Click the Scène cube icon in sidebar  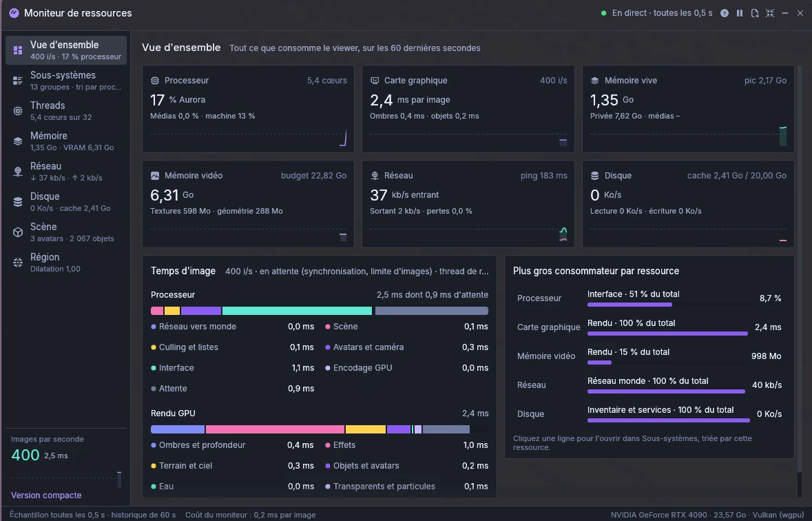(18, 232)
